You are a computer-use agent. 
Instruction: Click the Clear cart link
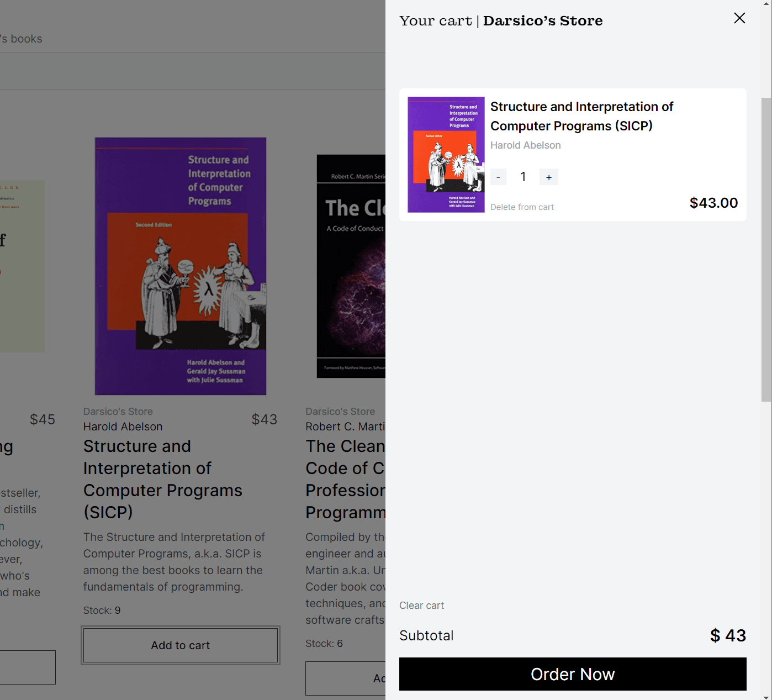[421, 606]
